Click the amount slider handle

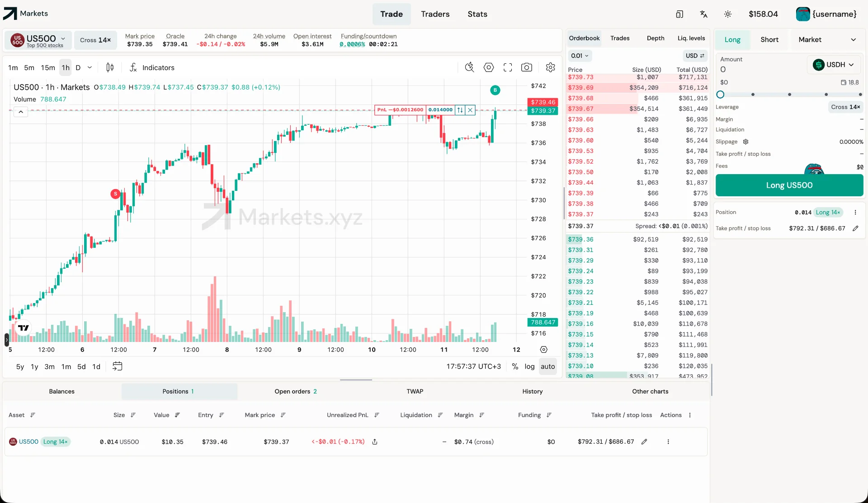(x=720, y=95)
